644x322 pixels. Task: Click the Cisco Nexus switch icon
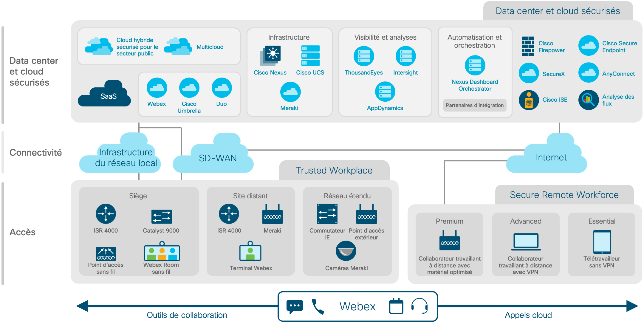click(270, 55)
